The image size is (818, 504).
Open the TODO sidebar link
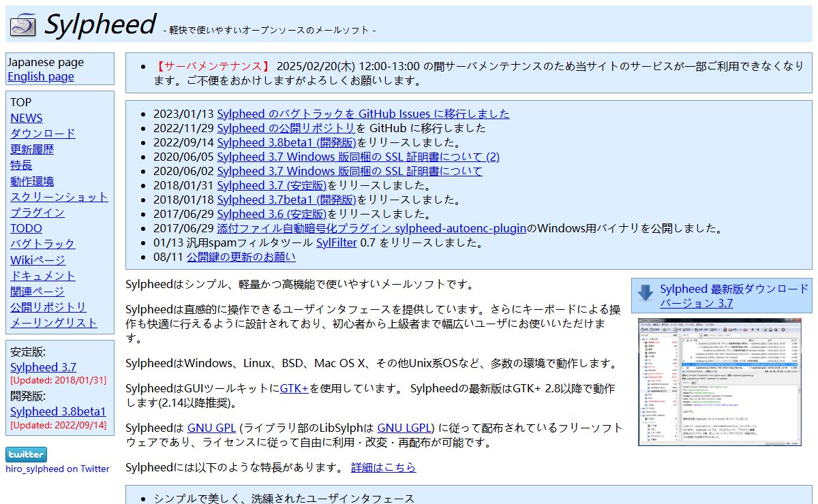26,228
